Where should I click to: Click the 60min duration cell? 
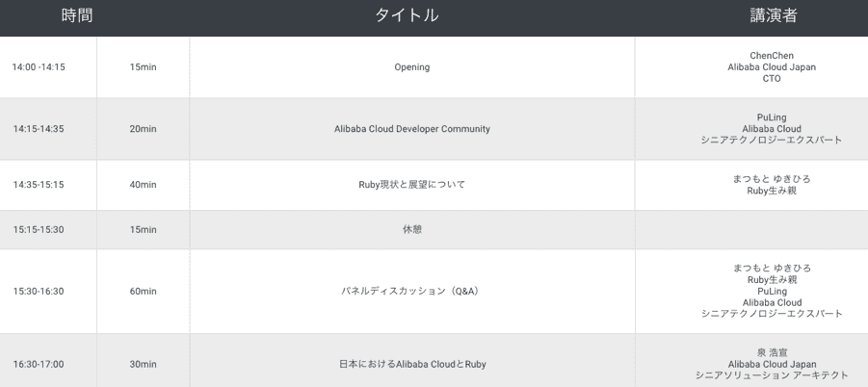[144, 292]
